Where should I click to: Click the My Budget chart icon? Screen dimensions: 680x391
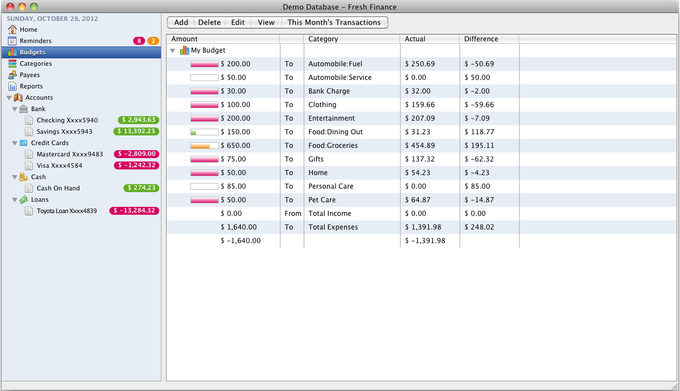coord(184,50)
